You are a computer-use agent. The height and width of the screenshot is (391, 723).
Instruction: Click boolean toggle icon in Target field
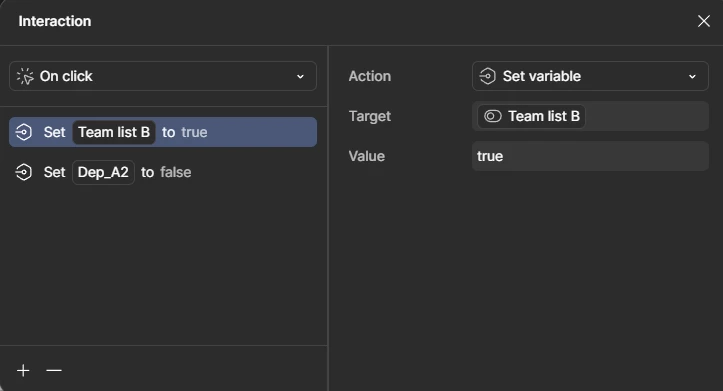click(x=492, y=116)
